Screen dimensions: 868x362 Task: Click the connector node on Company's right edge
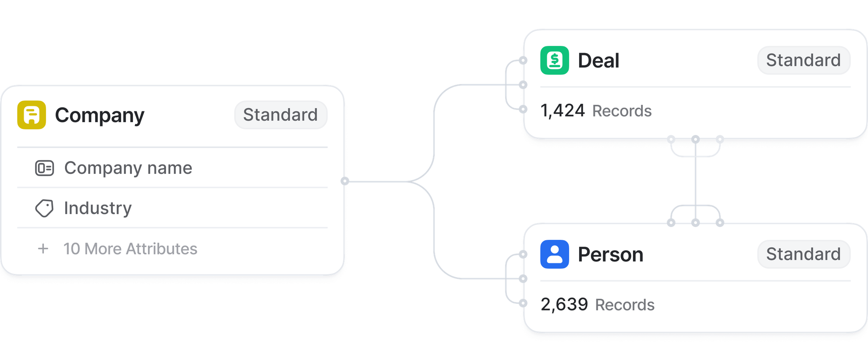click(x=344, y=181)
